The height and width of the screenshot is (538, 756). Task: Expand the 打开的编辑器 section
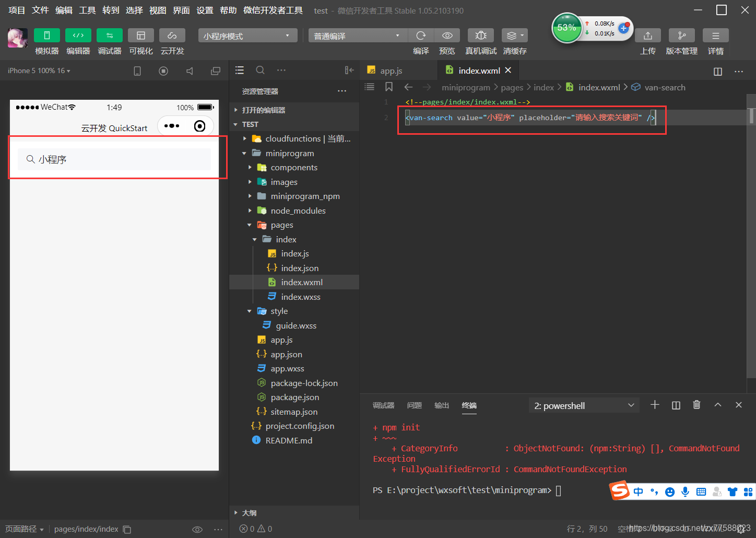point(294,110)
